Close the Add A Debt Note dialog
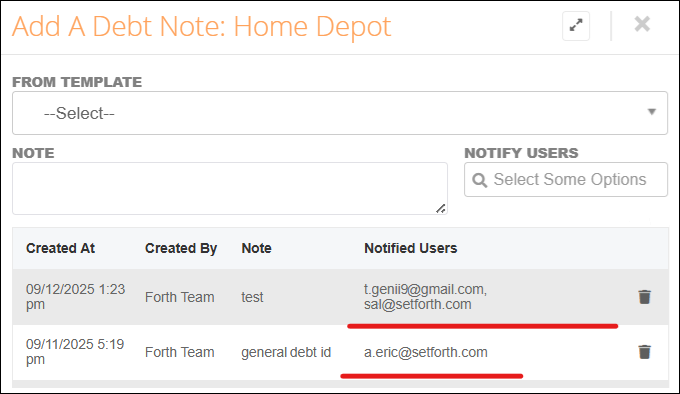The height and width of the screenshot is (394, 680). click(x=642, y=24)
